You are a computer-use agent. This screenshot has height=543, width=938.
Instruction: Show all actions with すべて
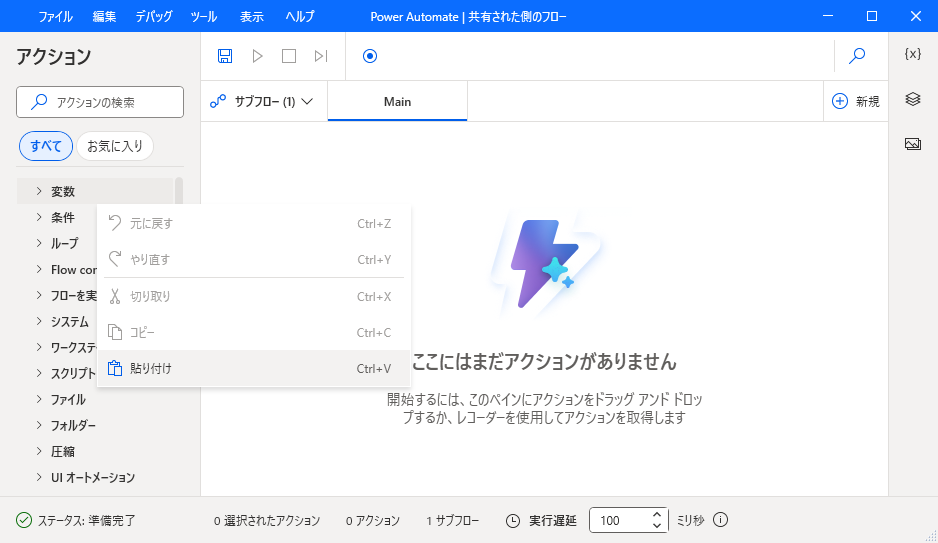click(x=46, y=146)
